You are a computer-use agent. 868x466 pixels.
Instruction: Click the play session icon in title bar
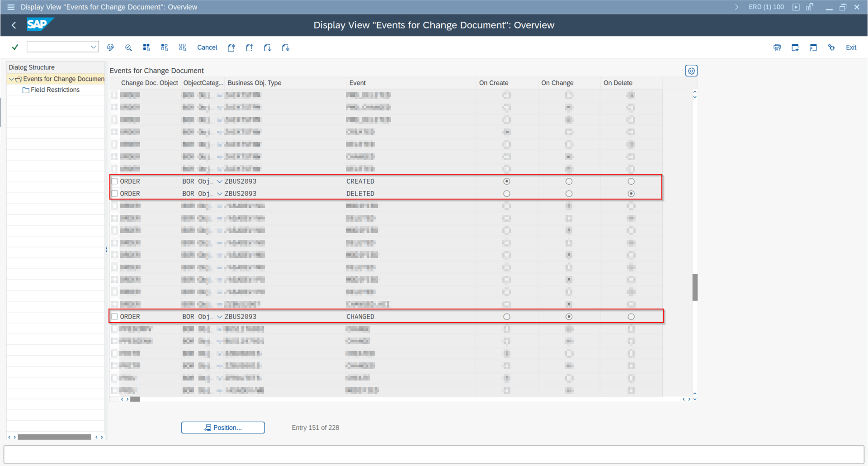(796, 7)
